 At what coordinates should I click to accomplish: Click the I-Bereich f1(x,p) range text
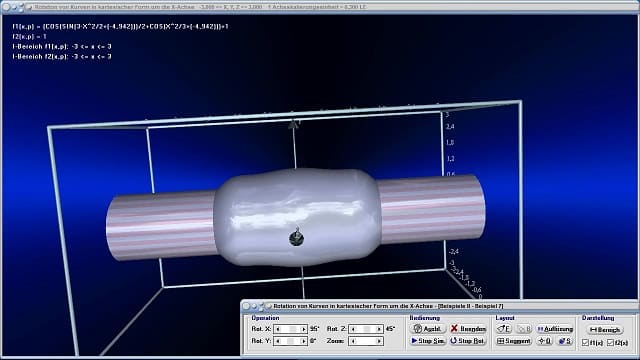[62, 47]
